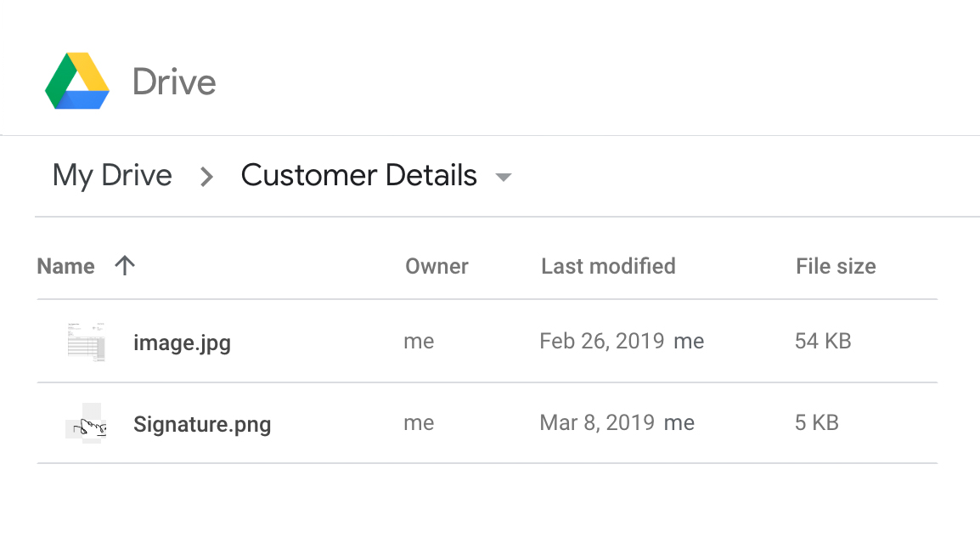Click the 54 KB file size
Image resolution: width=980 pixels, height=549 pixels.
point(823,342)
